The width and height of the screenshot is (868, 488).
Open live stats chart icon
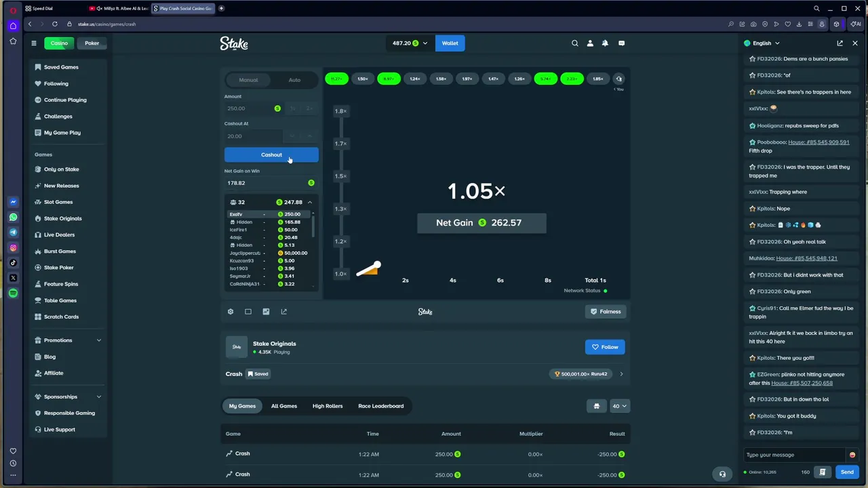(266, 312)
